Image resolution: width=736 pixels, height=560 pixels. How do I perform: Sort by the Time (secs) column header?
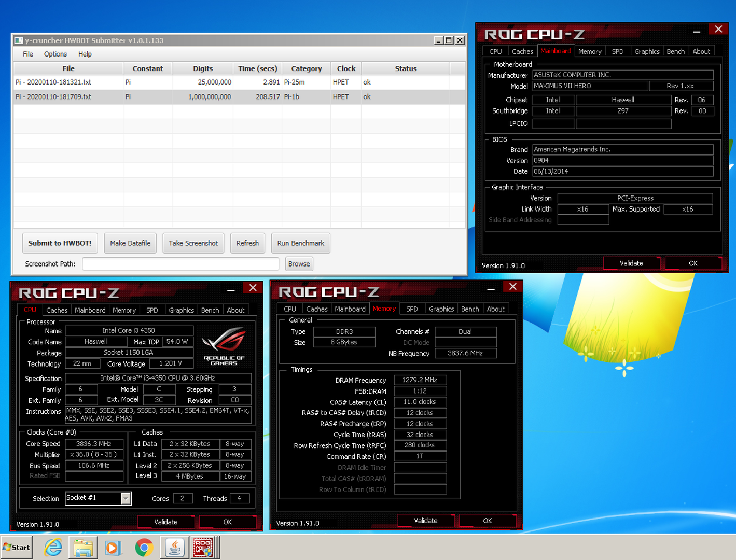click(x=257, y=68)
